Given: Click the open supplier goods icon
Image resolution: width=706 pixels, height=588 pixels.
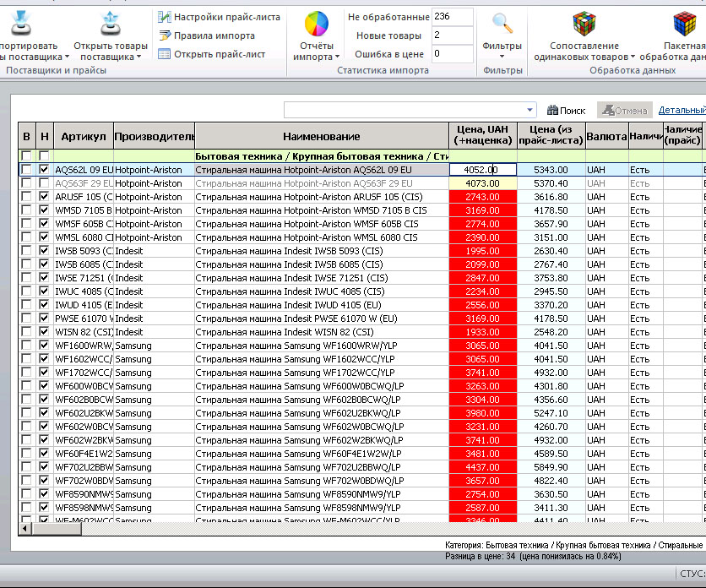Looking at the screenshot, I should pyautogui.click(x=111, y=24).
